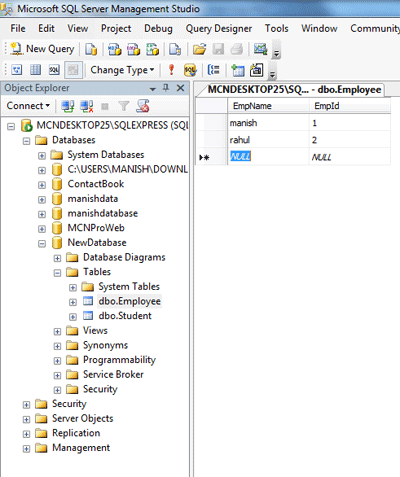
Task: Click the highlighted NULL EmpName cell
Action: point(268,156)
